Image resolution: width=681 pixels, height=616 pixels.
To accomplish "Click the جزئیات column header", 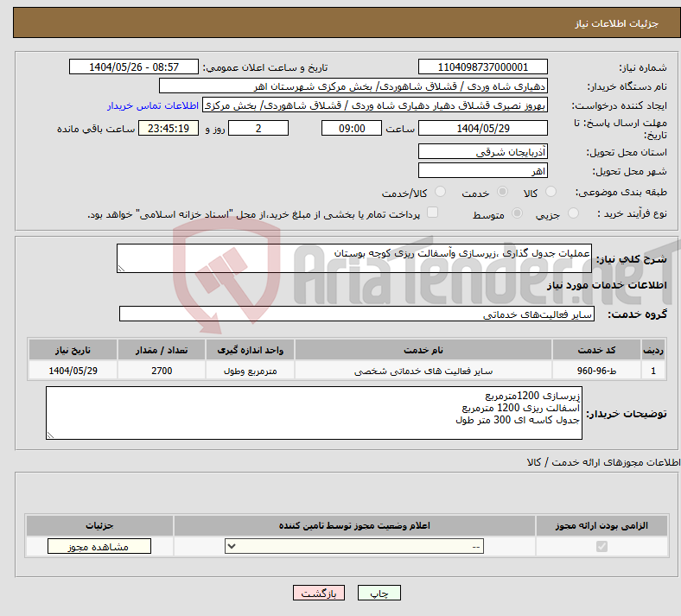I will [x=99, y=525].
